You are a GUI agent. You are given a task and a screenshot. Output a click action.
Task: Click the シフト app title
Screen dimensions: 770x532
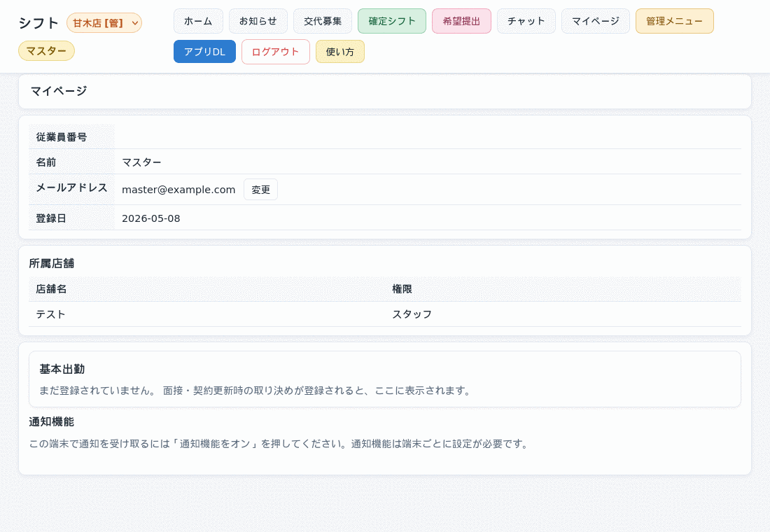(38, 23)
